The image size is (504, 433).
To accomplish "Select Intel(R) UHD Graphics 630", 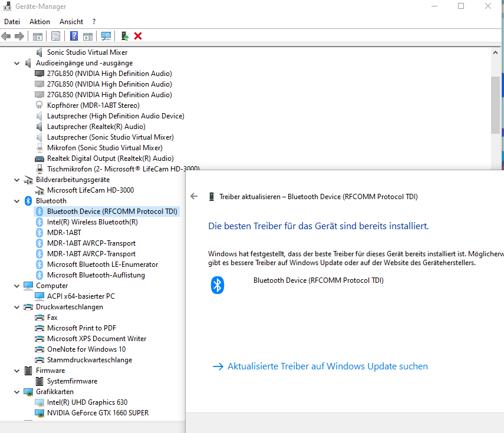I will pos(87,402).
